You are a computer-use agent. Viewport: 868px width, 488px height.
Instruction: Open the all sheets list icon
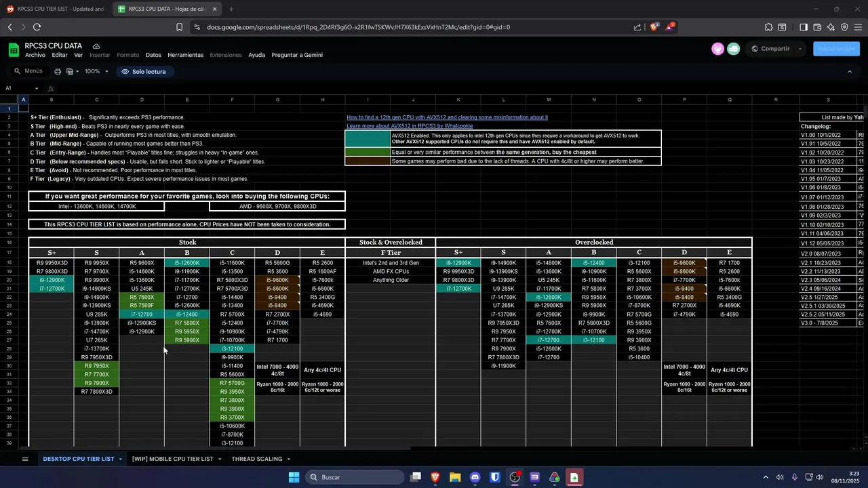tap(25, 459)
